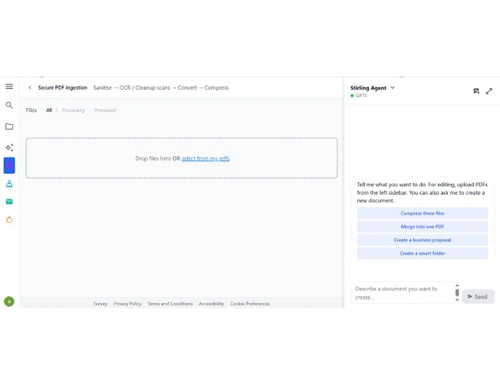This screenshot has height=375, width=500.
Task: Click the Secure PDF Ingestion title
Action: coord(63,87)
